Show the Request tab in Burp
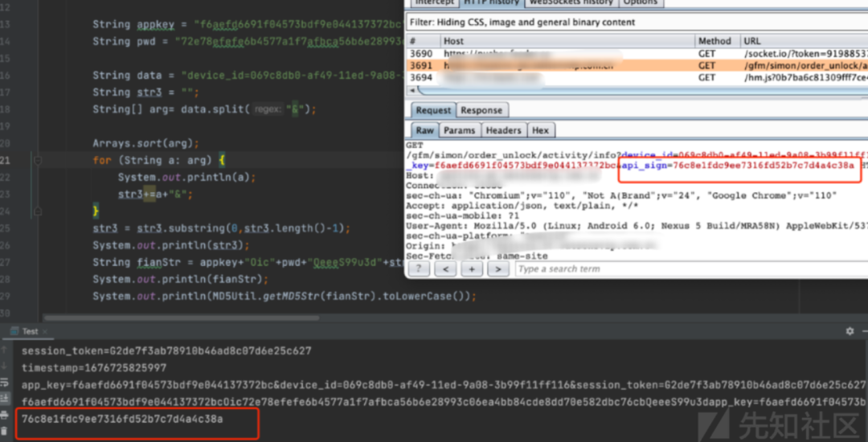The image size is (868, 442). coord(433,110)
